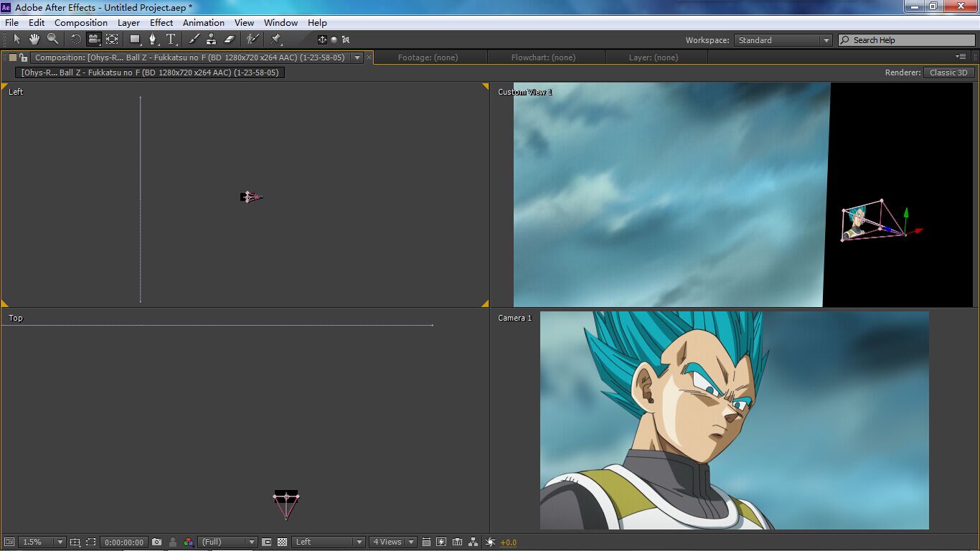The height and width of the screenshot is (551, 980).
Task: Open the Animation menu
Action: coord(204,23)
